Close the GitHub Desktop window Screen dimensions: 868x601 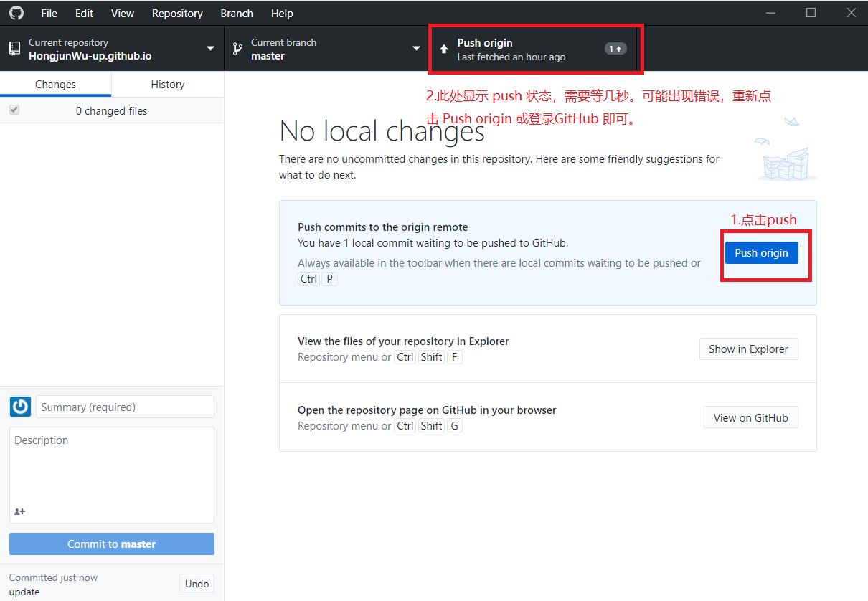(x=851, y=13)
